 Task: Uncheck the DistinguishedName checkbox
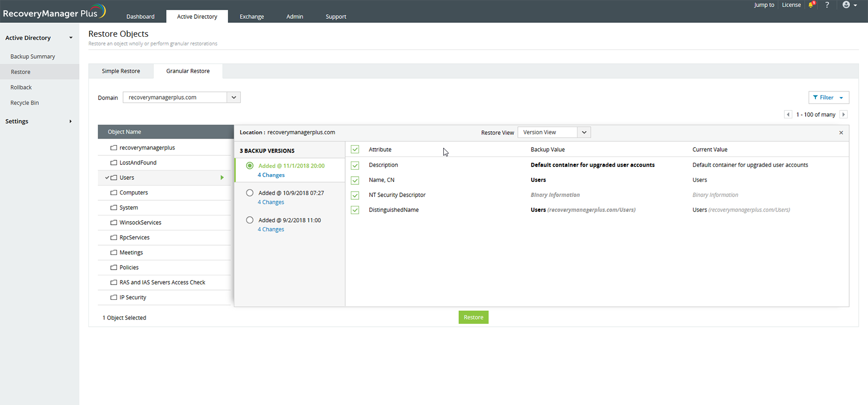click(x=355, y=210)
